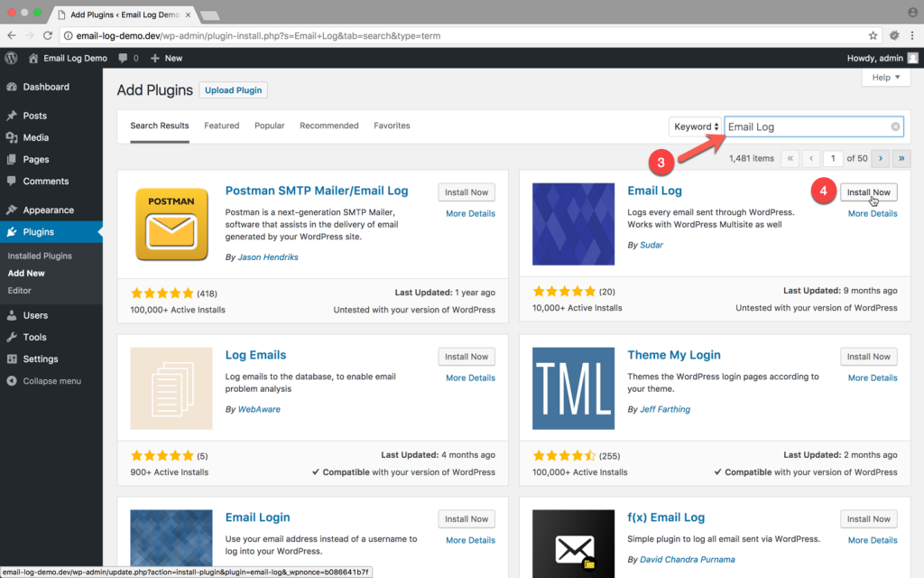Click the Dashboard gauge icon in sidebar

click(12, 87)
